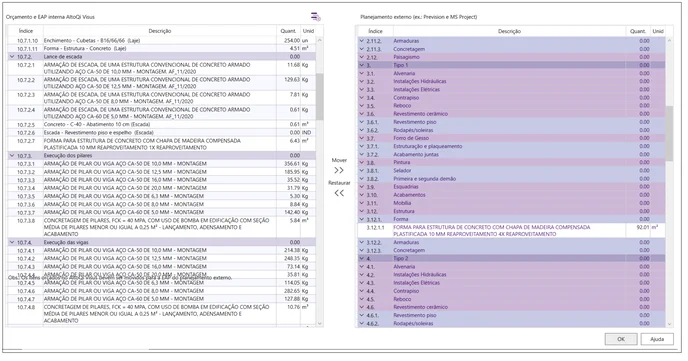
Task: Click right table scroll up arrow
Action: pos(669,40)
